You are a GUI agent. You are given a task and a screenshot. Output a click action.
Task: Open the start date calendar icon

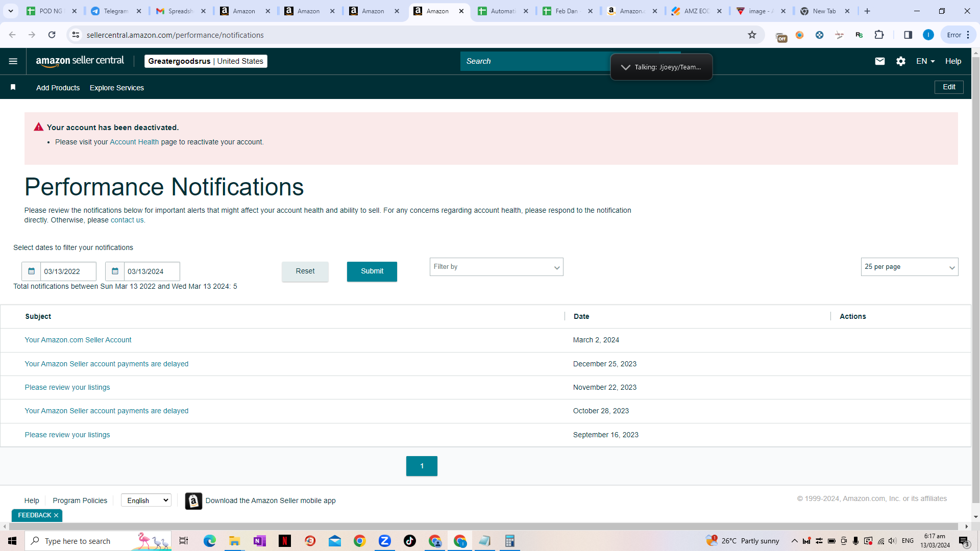(x=31, y=271)
